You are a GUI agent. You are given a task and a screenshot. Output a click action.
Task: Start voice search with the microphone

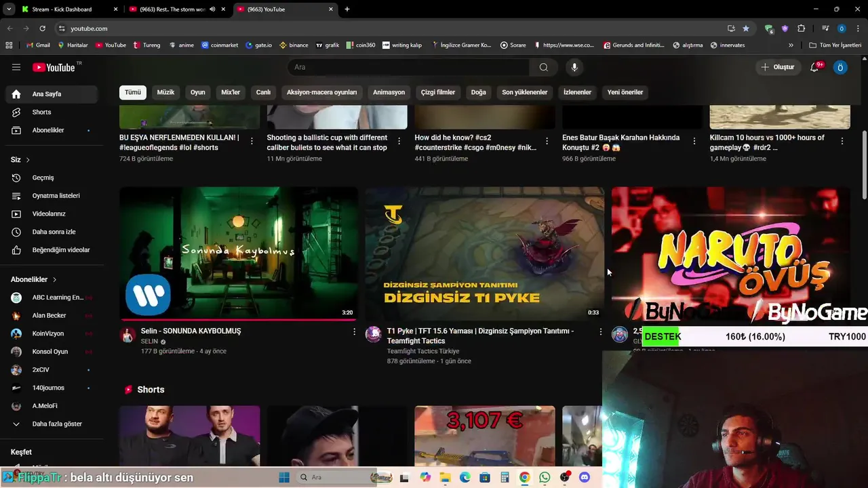(574, 67)
